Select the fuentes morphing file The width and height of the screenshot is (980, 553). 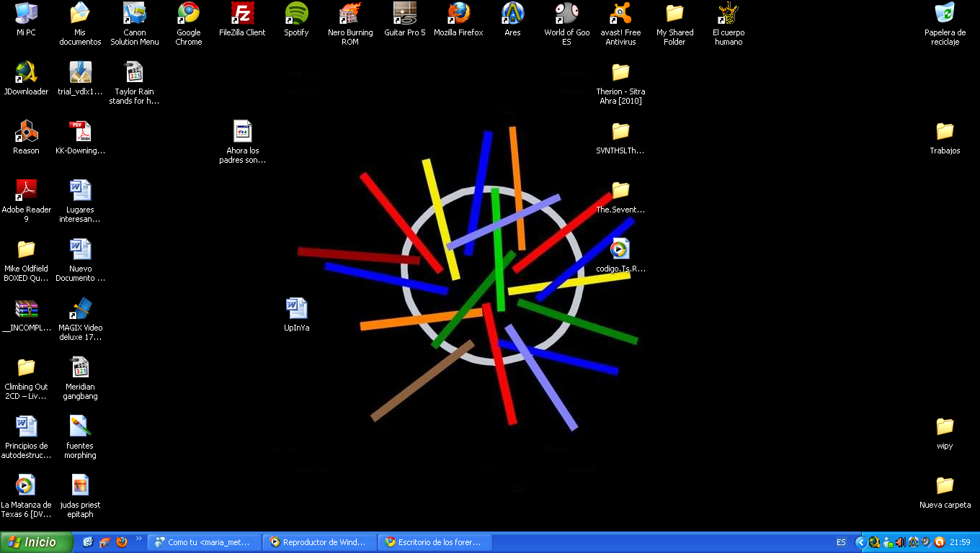click(80, 438)
